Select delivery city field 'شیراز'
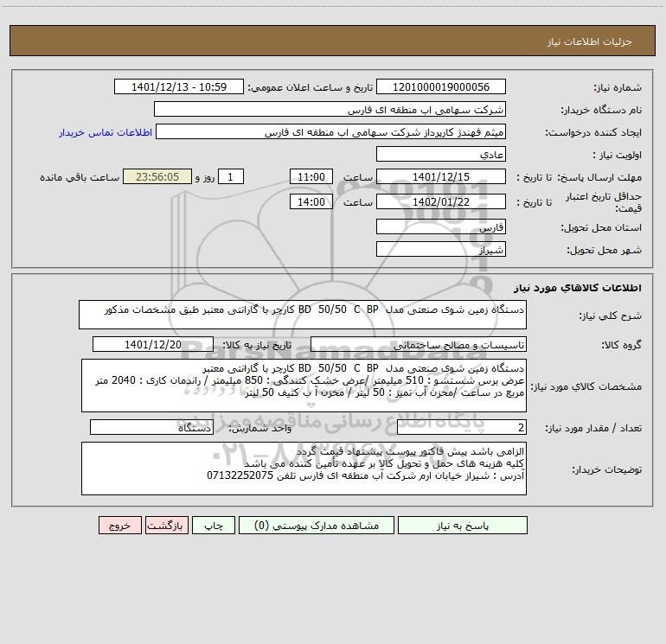The image size is (666, 644). pos(441,249)
